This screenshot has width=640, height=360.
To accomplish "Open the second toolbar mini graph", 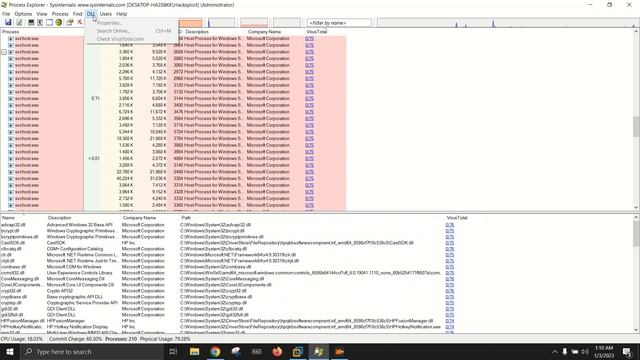I will (x=222, y=23).
